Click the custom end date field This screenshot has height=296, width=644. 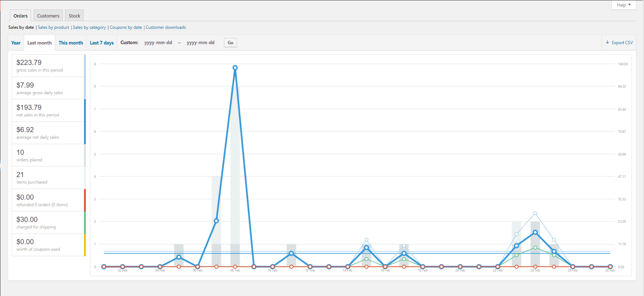click(x=201, y=43)
